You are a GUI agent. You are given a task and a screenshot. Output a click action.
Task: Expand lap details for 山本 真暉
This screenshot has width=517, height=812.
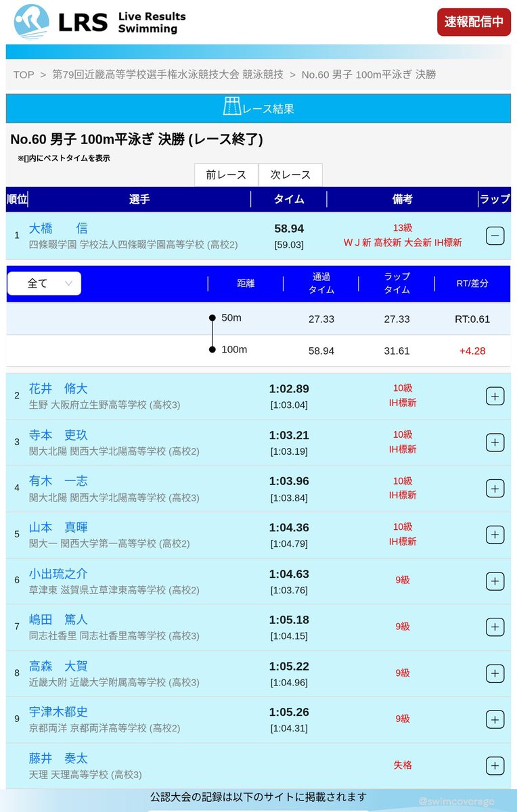495,535
